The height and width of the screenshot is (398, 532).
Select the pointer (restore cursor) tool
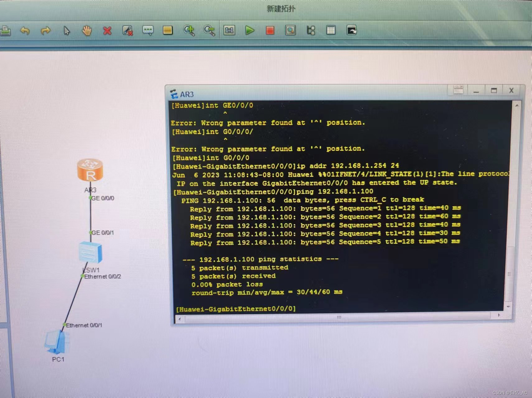pos(66,30)
